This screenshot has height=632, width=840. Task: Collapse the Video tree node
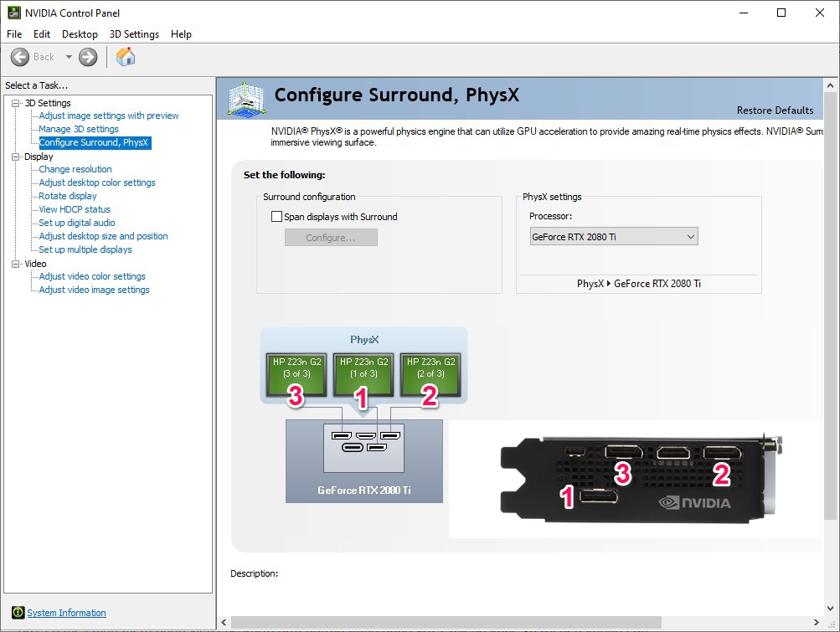(16, 264)
